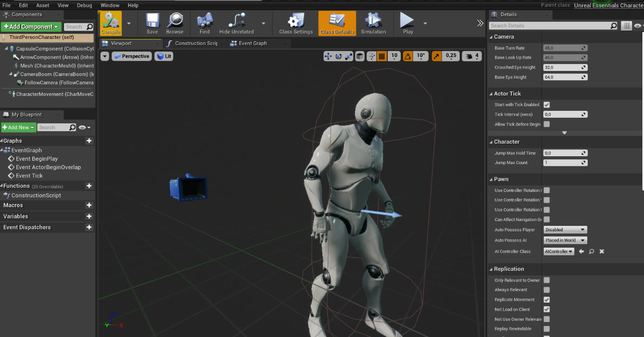Open AI Controller Class dropdown
Image resolution: width=644 pixels, height=337 pixels.
click(x=559, y=251)
